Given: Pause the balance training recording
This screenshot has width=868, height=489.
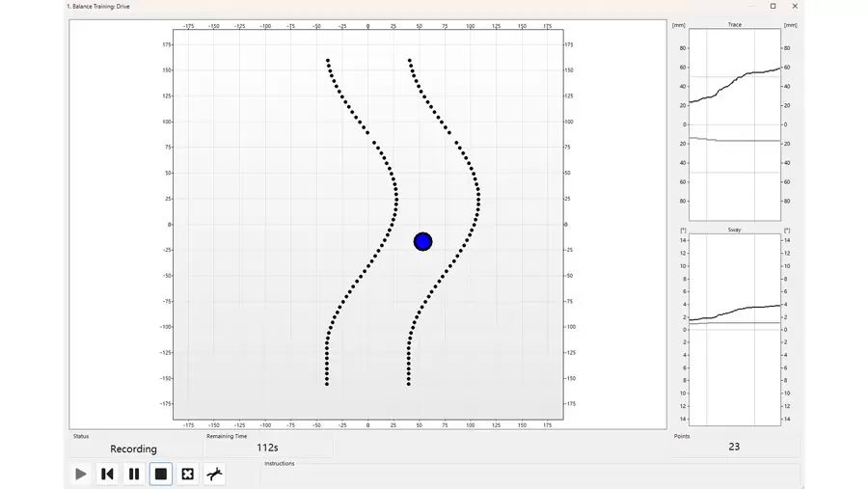Looking at the screenshot, I should 134,474.
